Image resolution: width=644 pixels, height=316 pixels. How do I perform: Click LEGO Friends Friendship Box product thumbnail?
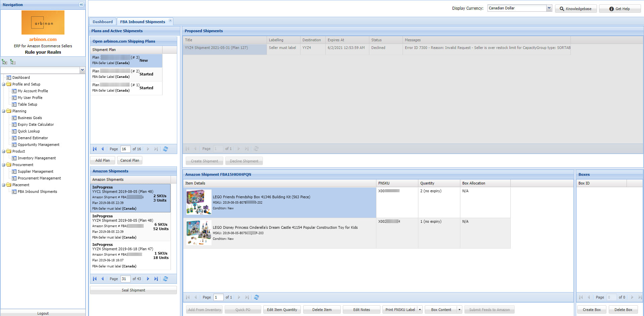(199, 202)
